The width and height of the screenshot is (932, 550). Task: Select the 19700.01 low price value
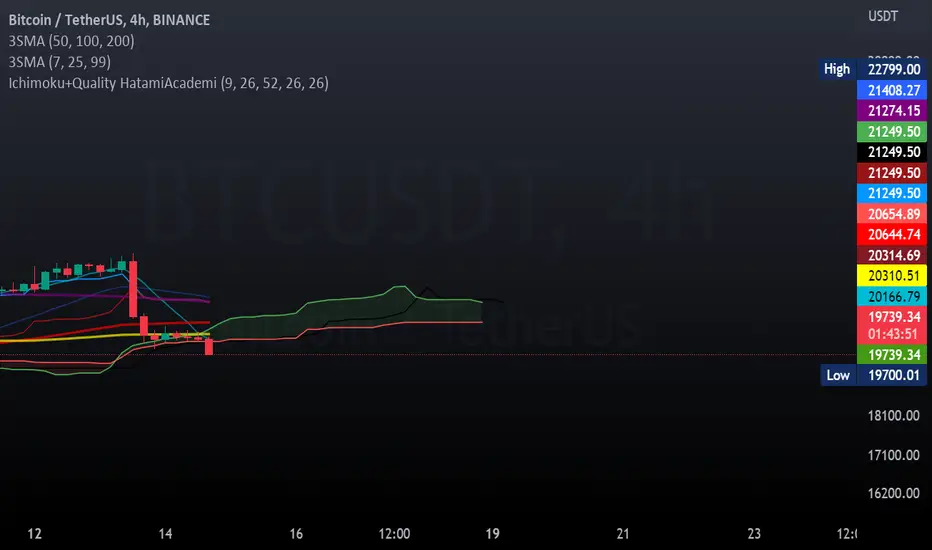coord(892,375)
